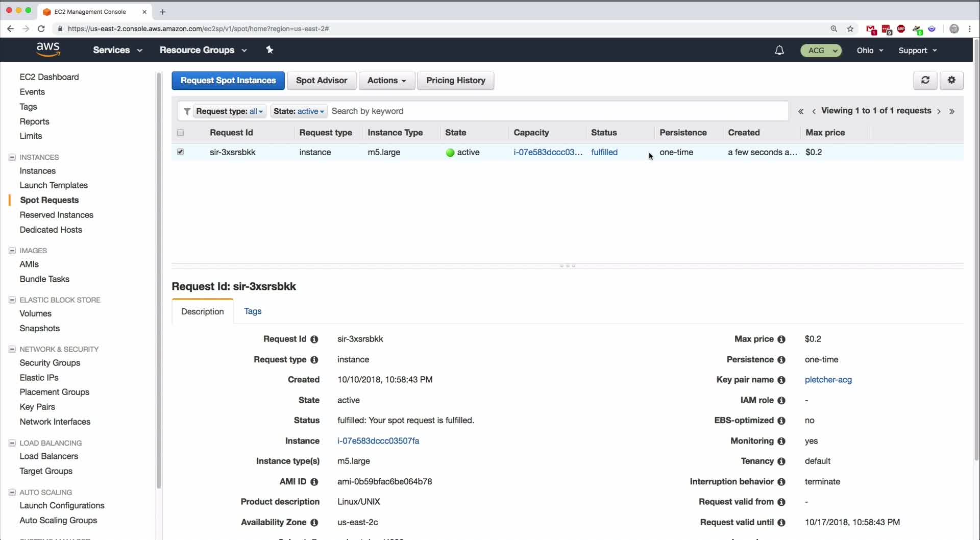
Task: Show info for Request Id field
Action: click(x=314, y=339)
